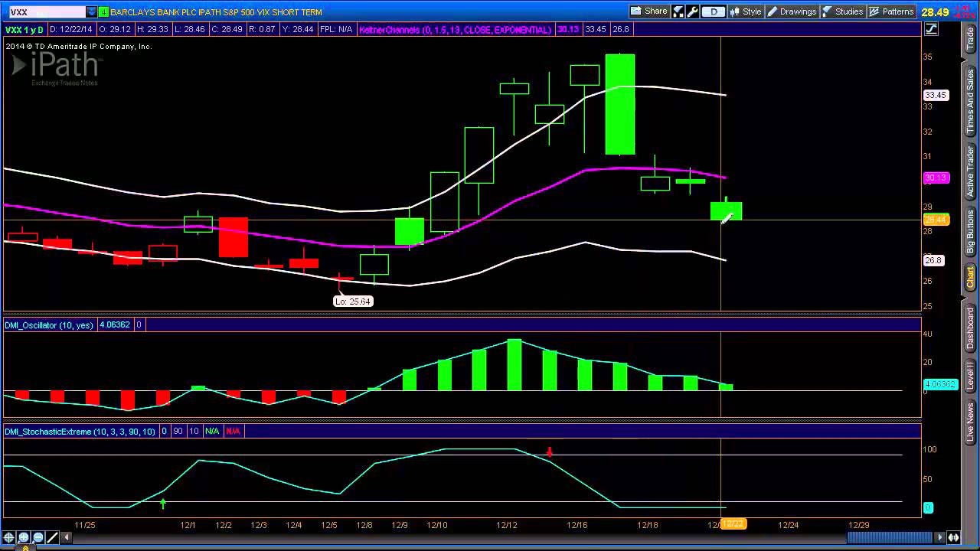Click the 28.49 last price display
The width and height of the screenshot is (980, 551).
click(935, 12)
